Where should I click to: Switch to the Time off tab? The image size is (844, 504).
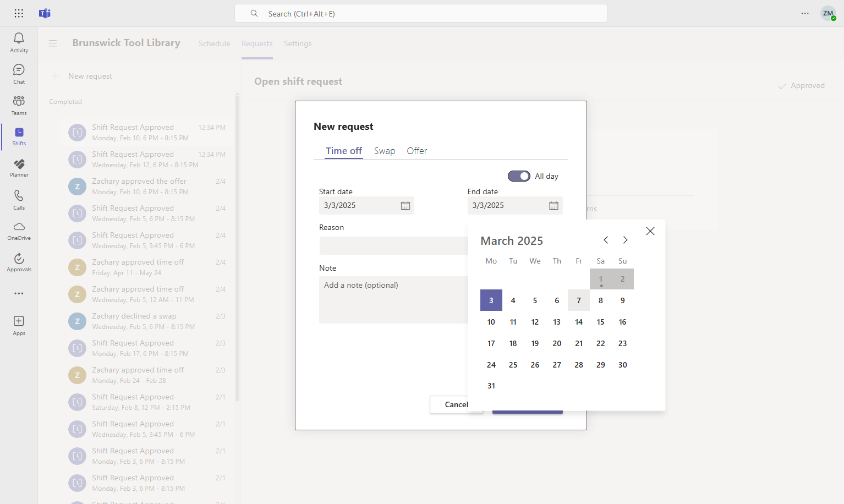click(x=344, y=151)
